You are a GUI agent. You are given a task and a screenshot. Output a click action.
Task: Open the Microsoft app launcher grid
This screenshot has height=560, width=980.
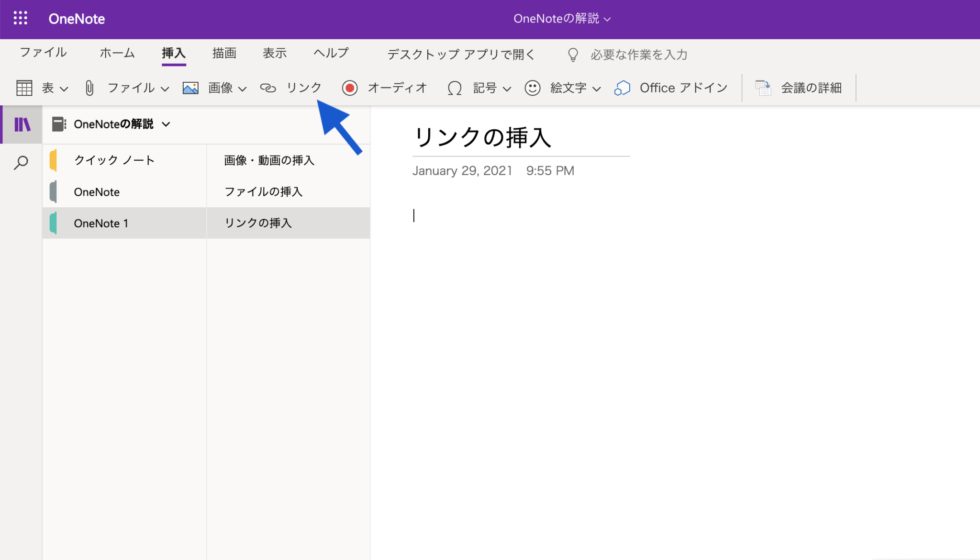point(21,18)
